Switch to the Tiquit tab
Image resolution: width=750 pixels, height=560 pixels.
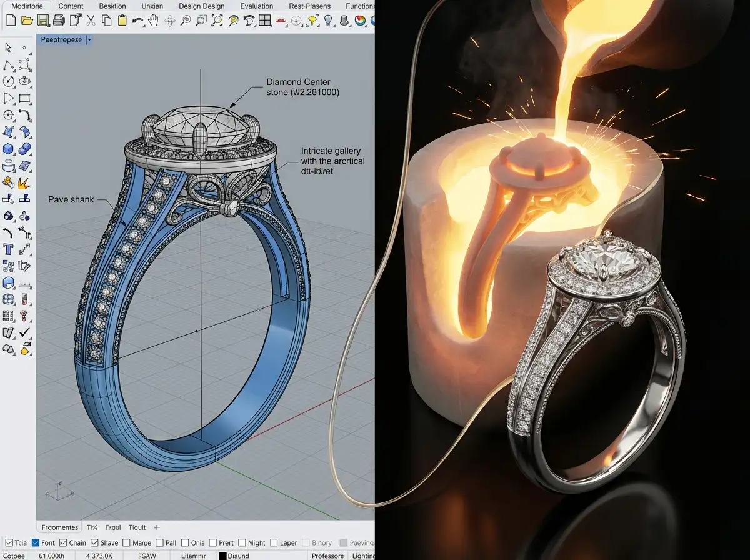pos(137,527)
